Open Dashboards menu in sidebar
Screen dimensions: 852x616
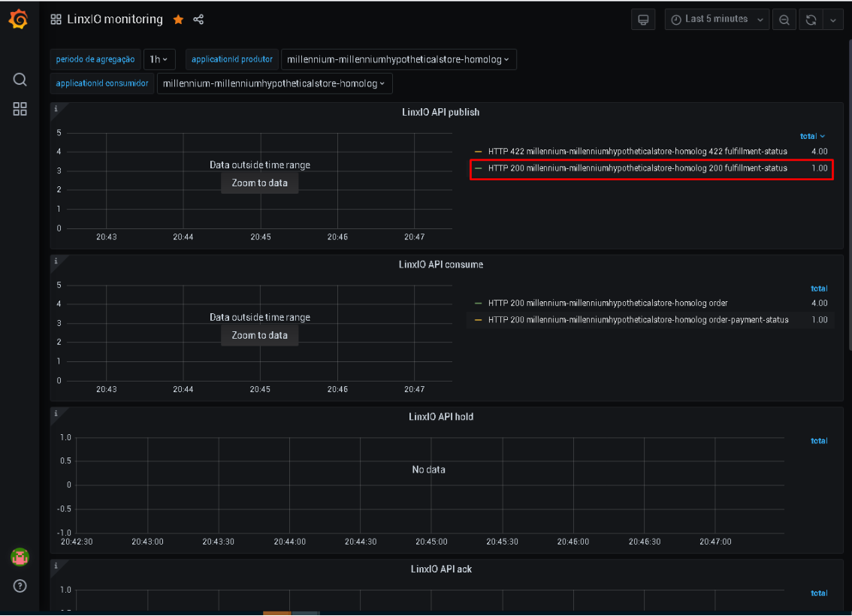pos(20,109)
